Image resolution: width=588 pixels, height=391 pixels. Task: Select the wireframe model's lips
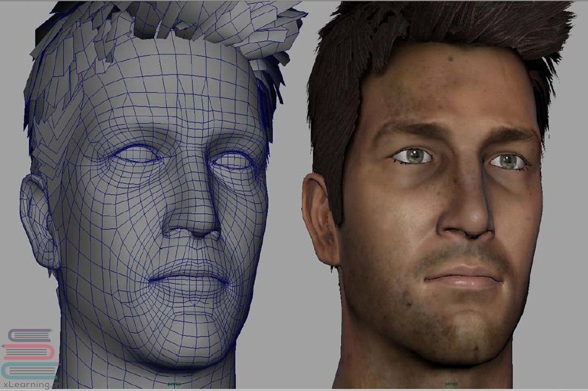pyautogui.click(x=190, y=278)
